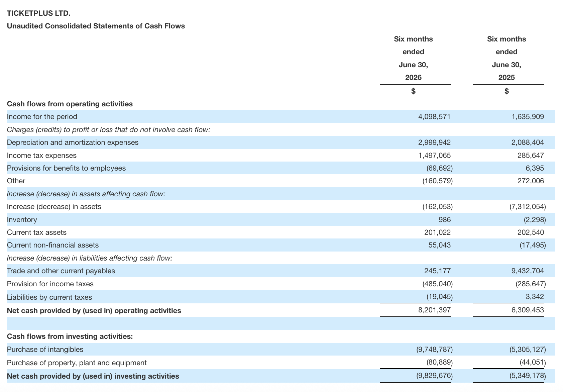Click the Increase (decrease) in assets affecting cash flow subheading
Screen dimensions: 563x392
[86, 194]
